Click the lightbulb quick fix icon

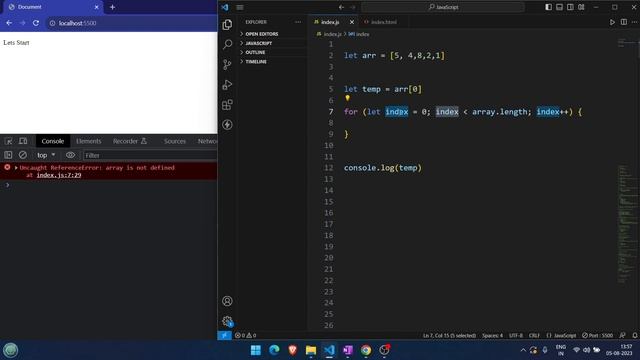tap(347, 98)
